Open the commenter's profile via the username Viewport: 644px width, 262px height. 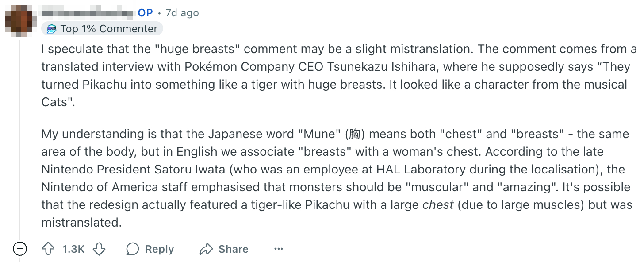click(86, 12)
